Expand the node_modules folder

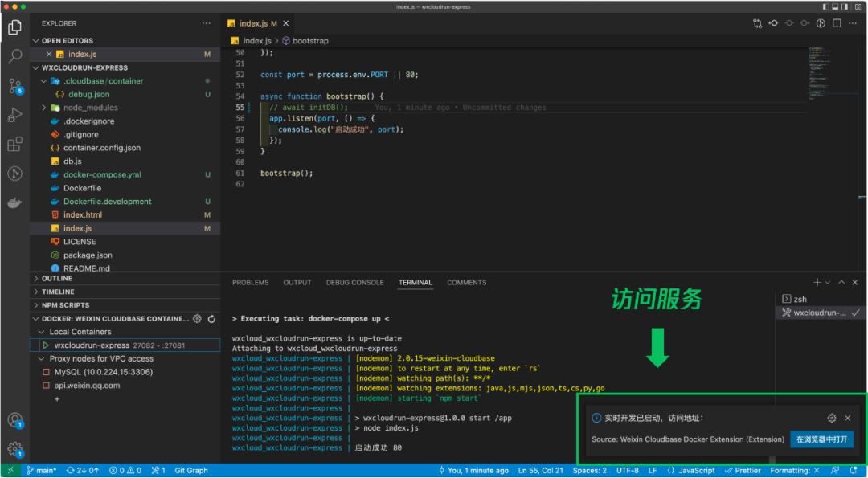43,108
